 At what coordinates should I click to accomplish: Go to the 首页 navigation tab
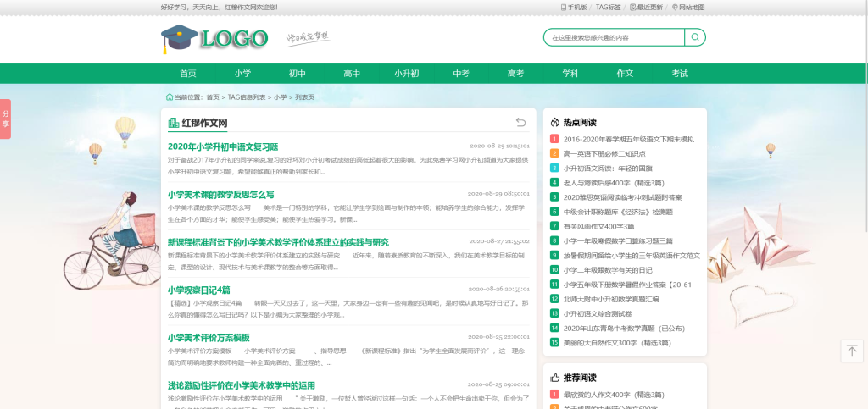188,74
